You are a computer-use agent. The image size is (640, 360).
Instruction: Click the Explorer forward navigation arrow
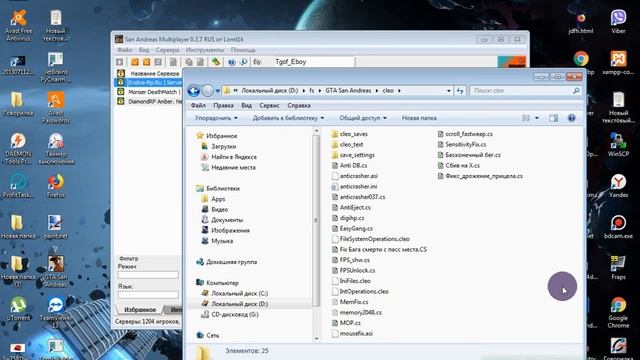click(x=207, y=91)
